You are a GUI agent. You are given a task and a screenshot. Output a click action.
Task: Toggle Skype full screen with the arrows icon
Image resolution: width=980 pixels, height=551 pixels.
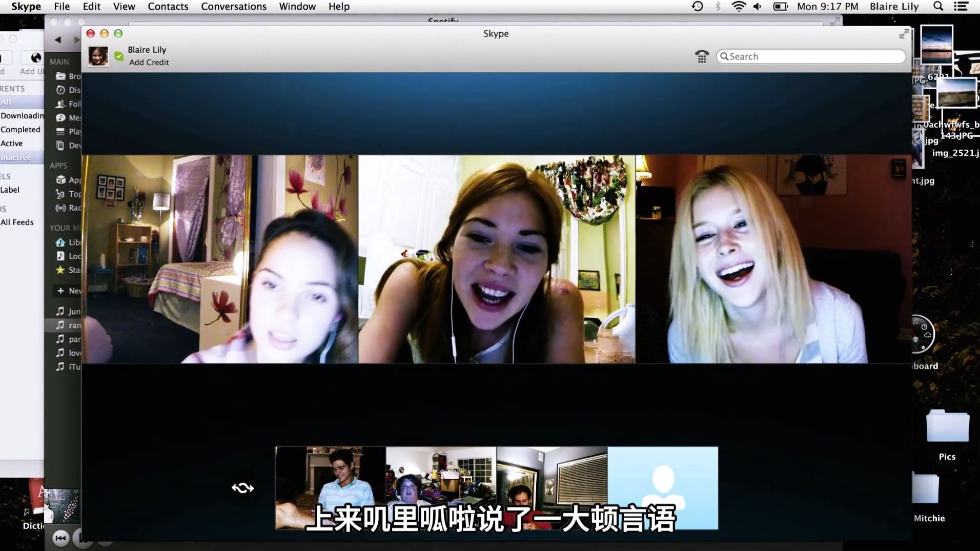(904, 34)
